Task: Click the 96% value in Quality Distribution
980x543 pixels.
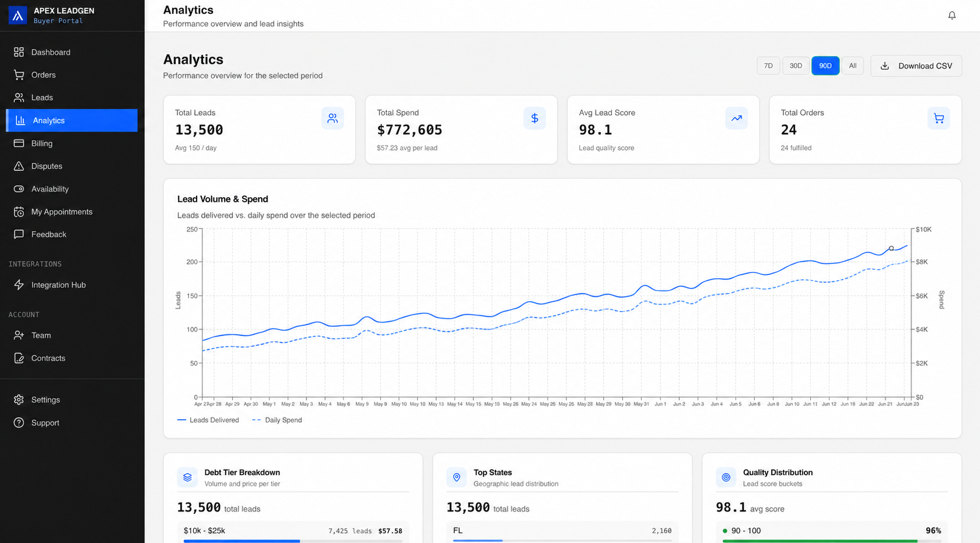Action: pyautogui.click(x=933, y=531)
